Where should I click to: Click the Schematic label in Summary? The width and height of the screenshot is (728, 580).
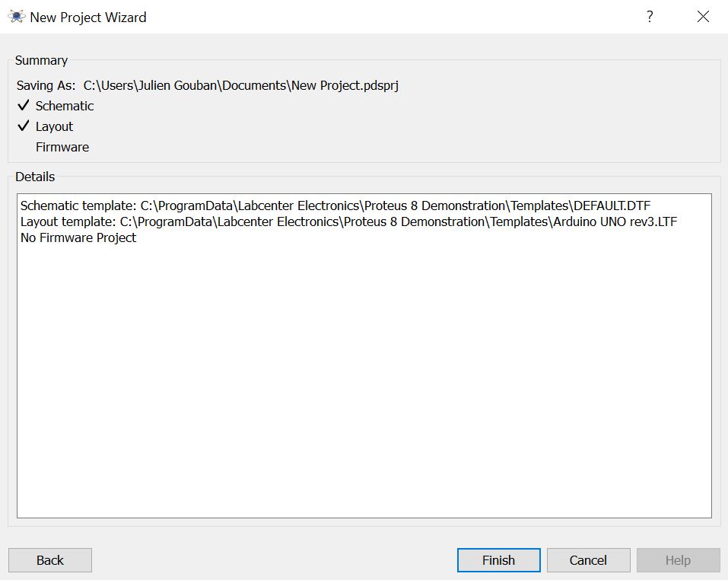tap(65, 106)
